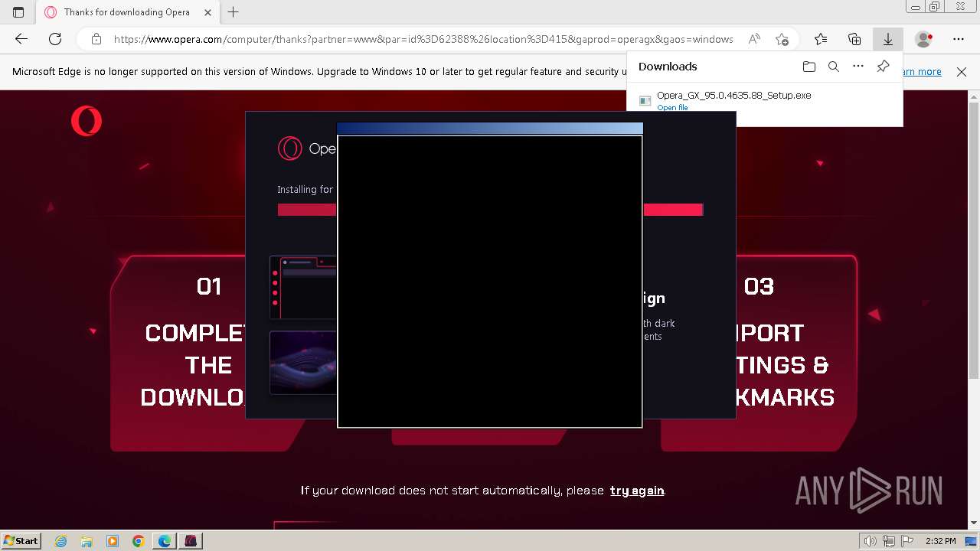Open File Explorer from taskbar

(87, 541)
